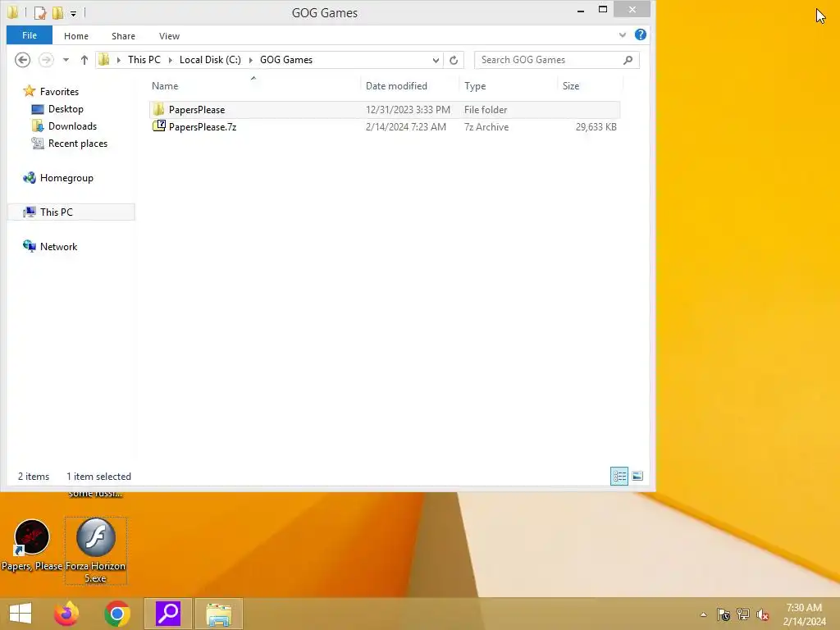Select the PapersPlease folder
Viewport: 840px width, 630px height.
(x=385, y=109)
